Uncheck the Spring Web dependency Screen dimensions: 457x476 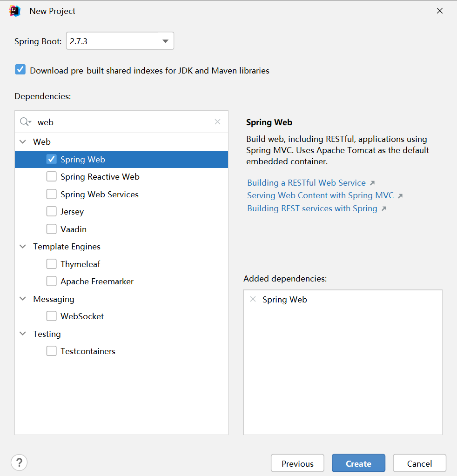(51, 159)
